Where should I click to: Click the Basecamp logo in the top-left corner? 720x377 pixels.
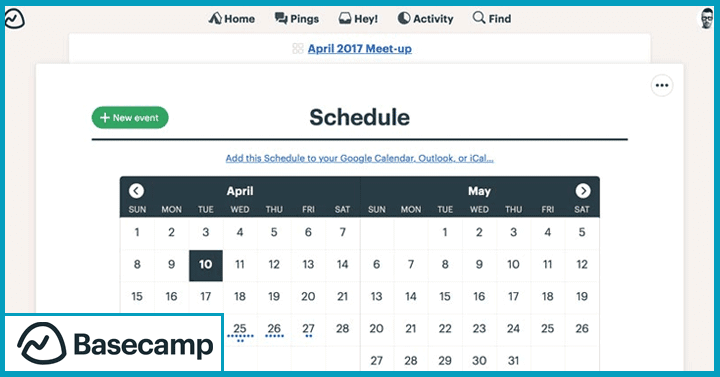click(x=15, y=19)
